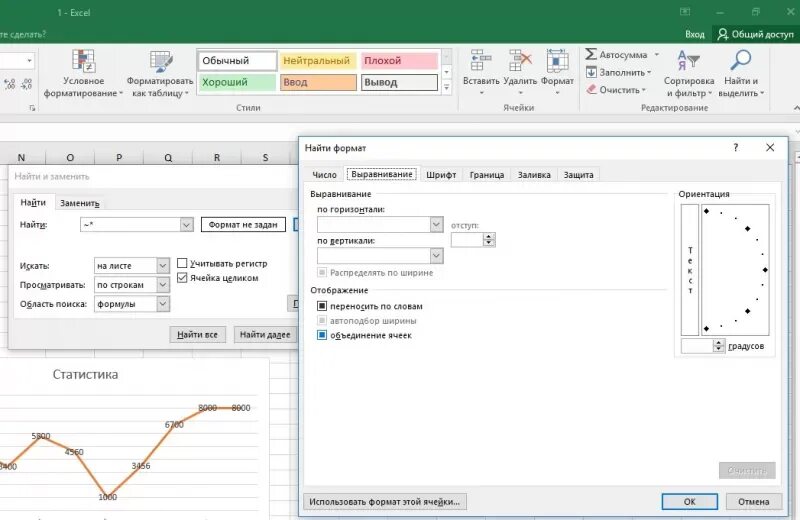
Task: Switch to the Граница tab
Action: click(487, 175)
